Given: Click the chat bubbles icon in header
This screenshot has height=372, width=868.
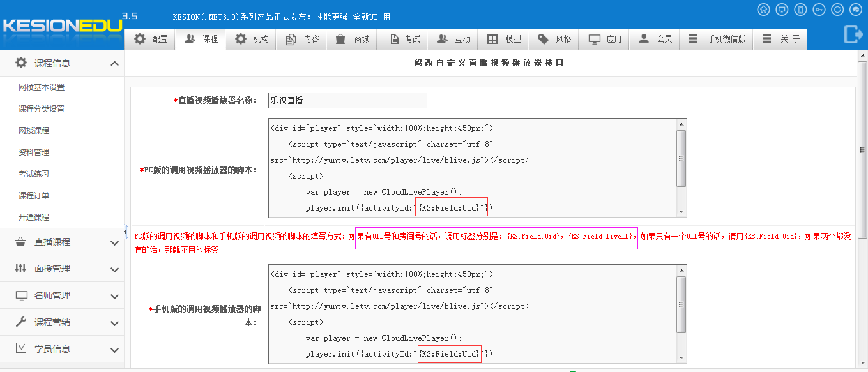Looking at the screenshot, I should point(856,10).
